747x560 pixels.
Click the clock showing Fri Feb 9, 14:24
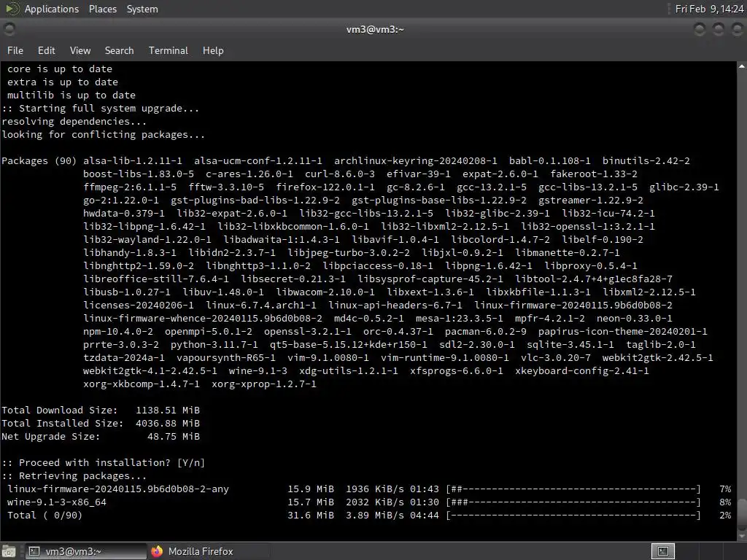tap(709, 9)
